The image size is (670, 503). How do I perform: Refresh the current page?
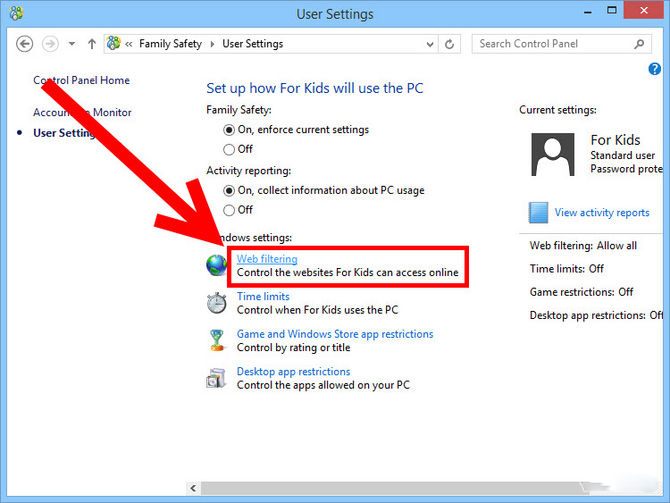450,44
